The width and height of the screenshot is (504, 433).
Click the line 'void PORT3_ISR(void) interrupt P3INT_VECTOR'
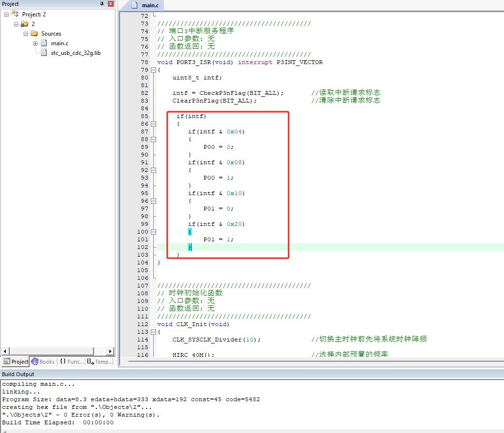click(240, 62)
